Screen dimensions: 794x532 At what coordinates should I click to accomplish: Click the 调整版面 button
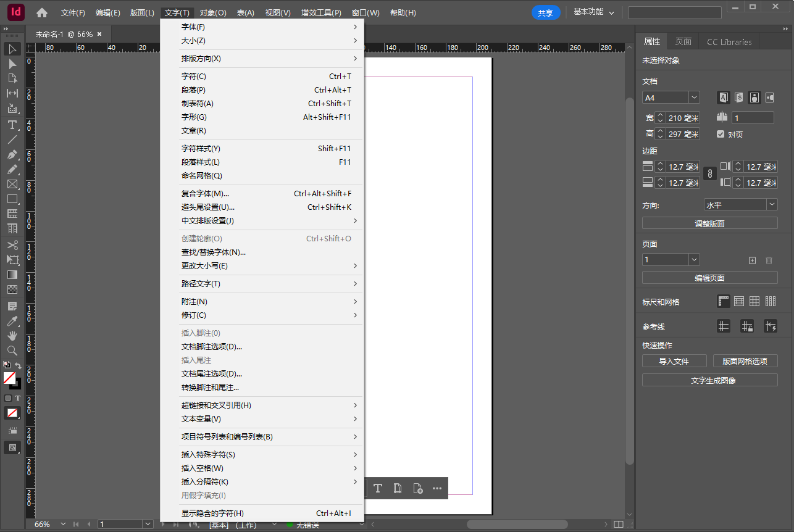710,223
